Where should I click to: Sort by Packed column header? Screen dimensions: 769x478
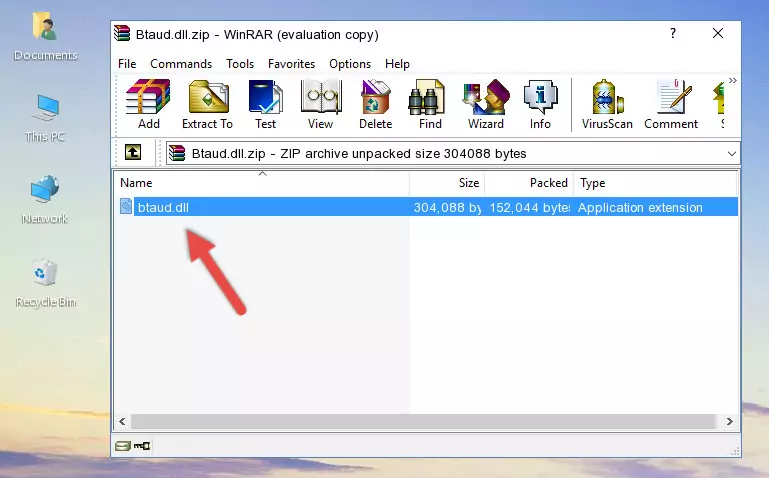529,182
